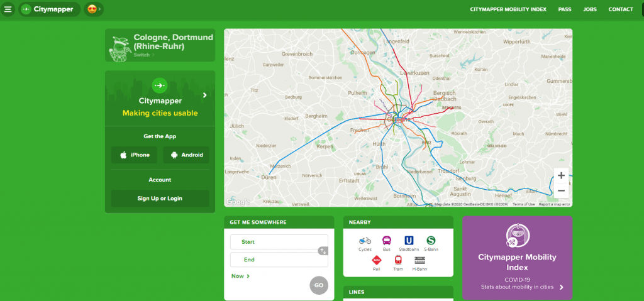Click the Gummersbach label on map
Screen dimensions: 644x301
coord(559,81)
